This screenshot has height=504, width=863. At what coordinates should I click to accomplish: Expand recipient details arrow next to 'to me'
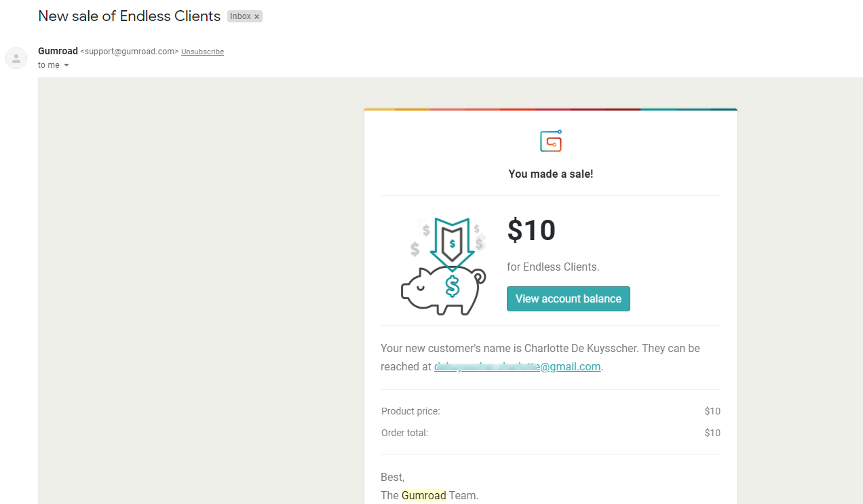(x=66, y=65)
